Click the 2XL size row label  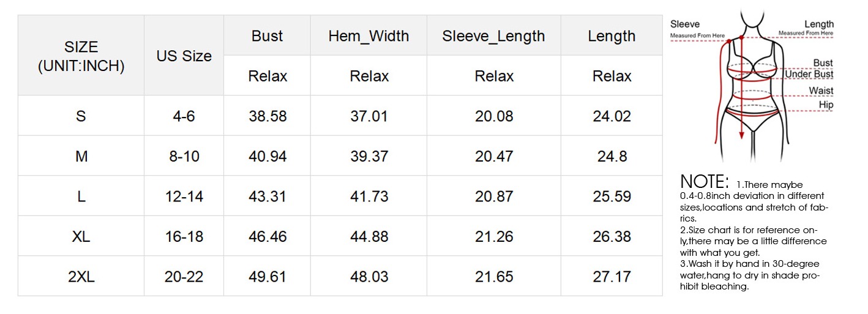(81, 277)
